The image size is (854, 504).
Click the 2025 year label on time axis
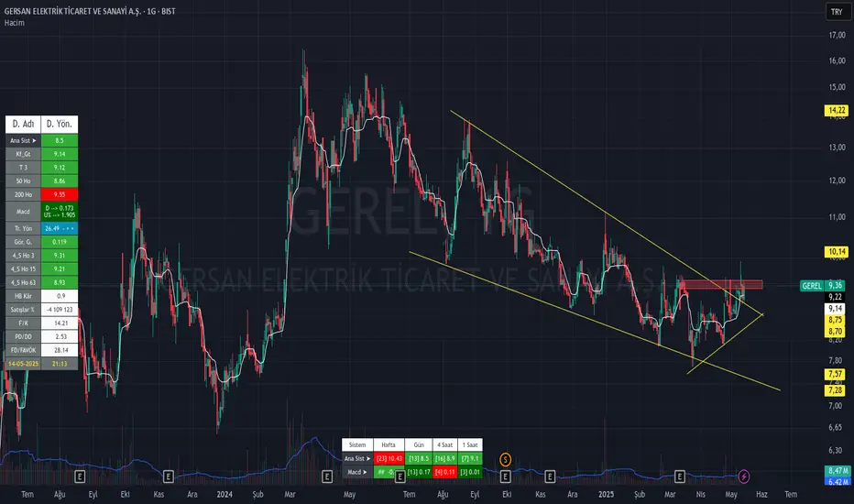tap(606, 494)
